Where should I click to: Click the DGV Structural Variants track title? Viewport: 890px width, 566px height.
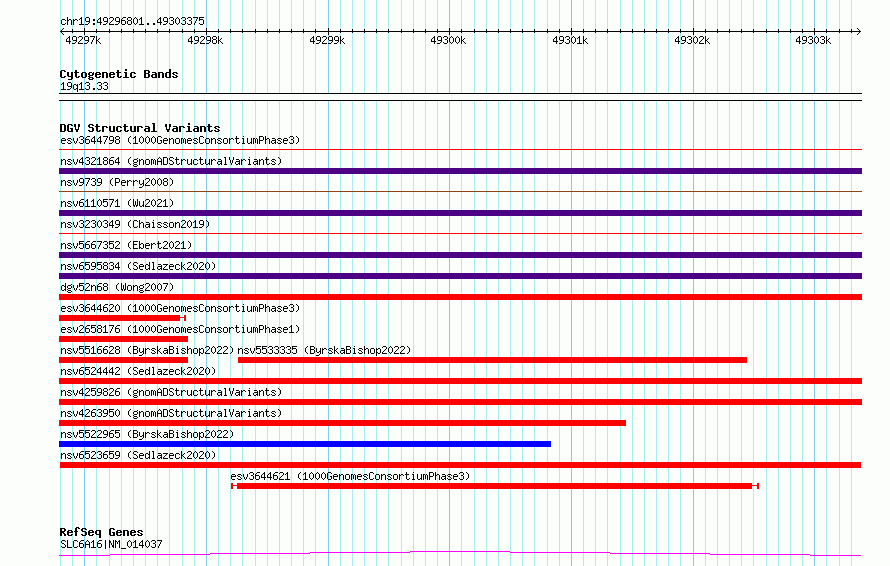pos(140,128)
